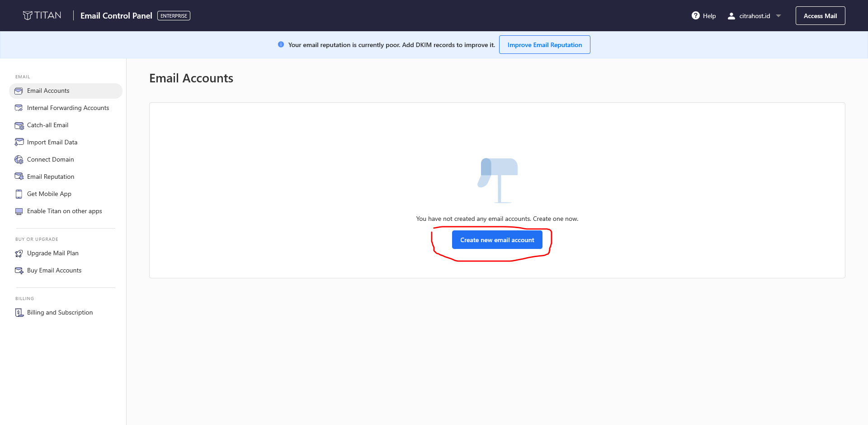Open the Email Accounts section from the sidebar
Screen dimensions: 868x425
(x=48, y=91)
